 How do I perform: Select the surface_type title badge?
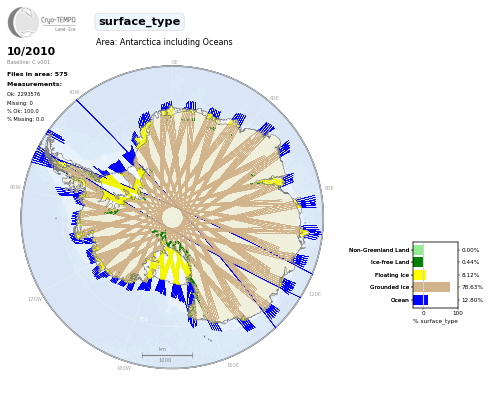coord(139,22)
